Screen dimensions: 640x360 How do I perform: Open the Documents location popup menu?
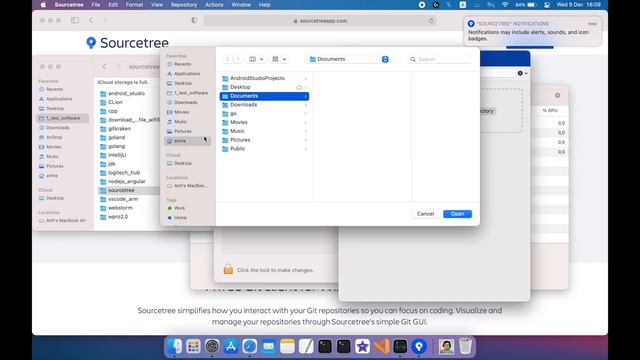pyautogui.click(x=349, y=59)
